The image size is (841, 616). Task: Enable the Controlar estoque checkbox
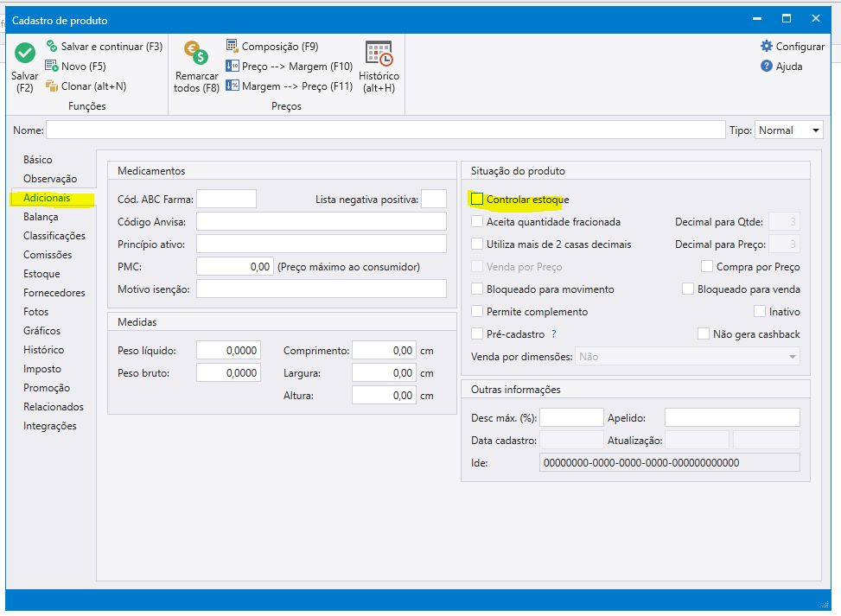478,200
